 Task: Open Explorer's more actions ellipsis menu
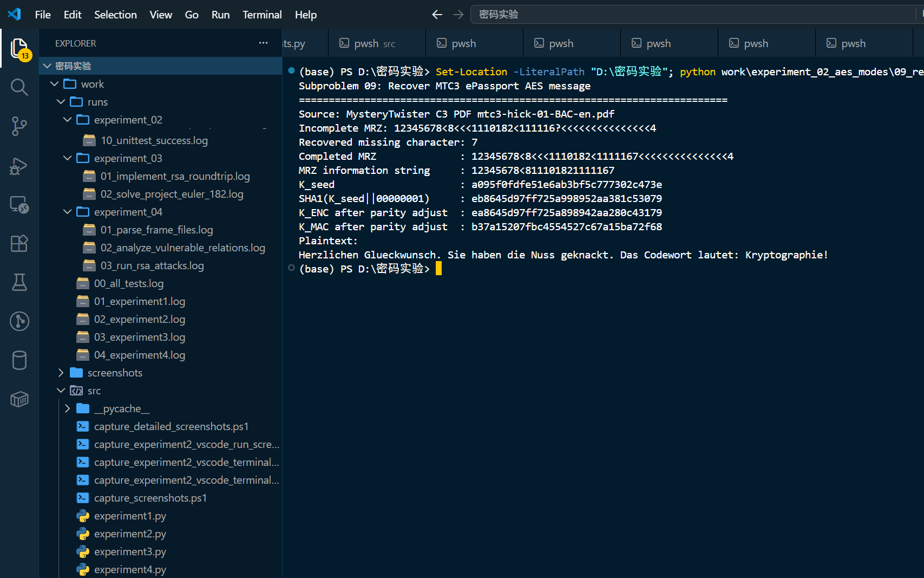[263, 43]
